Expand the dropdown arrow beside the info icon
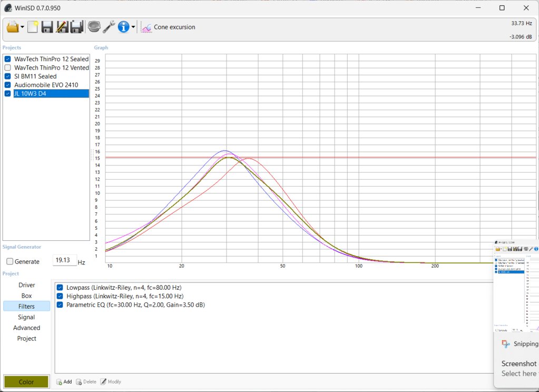 [133, 27]
